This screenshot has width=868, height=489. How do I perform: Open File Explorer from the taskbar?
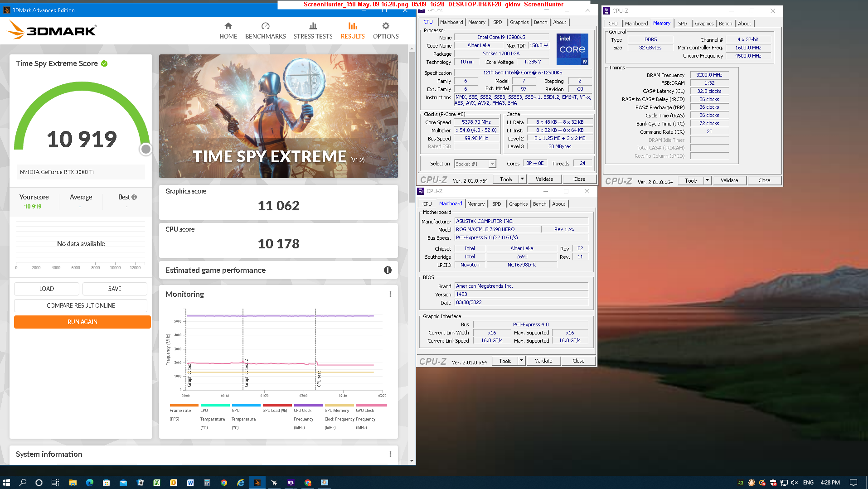[73, 483]
